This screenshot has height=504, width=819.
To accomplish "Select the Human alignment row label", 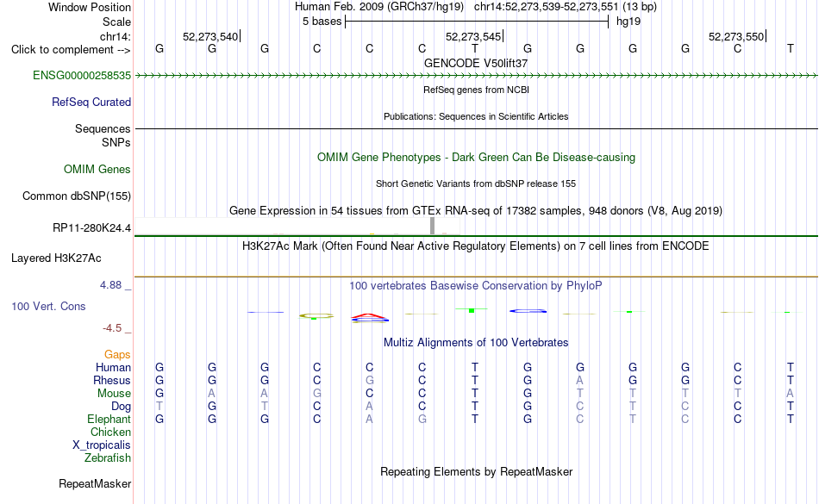I will 113,368.
